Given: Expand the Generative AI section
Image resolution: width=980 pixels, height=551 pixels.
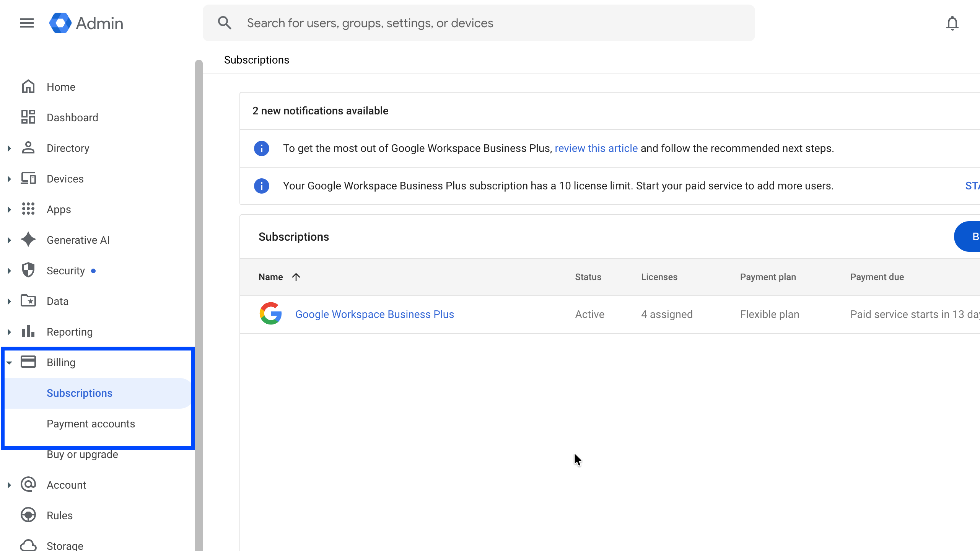Looking at the screenshot, I should tap(10, 240).
